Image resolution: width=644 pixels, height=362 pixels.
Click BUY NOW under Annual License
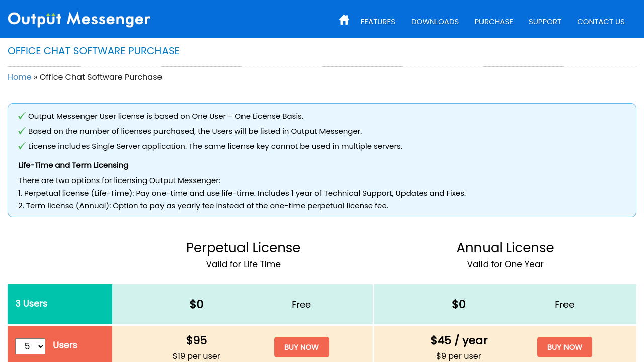(565, 347)
